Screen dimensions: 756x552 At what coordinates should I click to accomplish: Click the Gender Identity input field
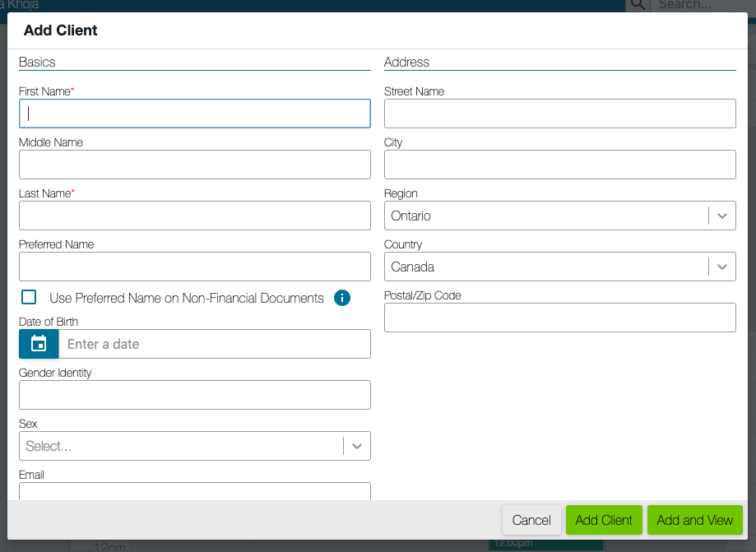coord(194,395)
